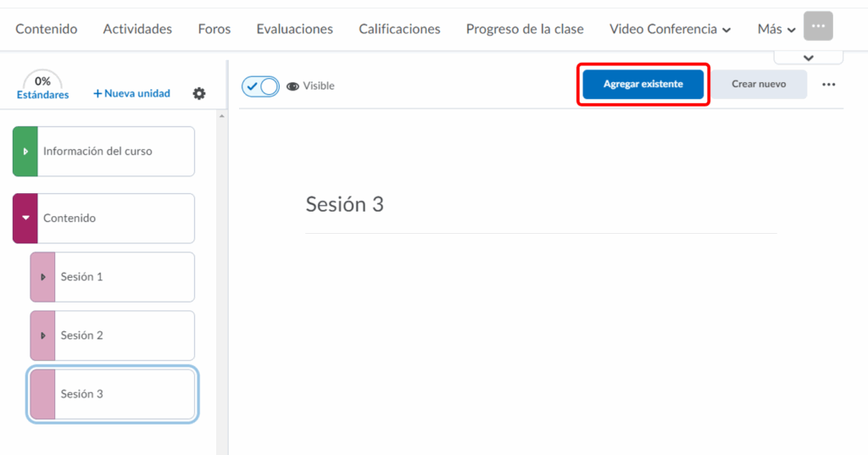Open the Calificaciones tab
The width and height of the screenshot is (868, 455).
point(399,29)
